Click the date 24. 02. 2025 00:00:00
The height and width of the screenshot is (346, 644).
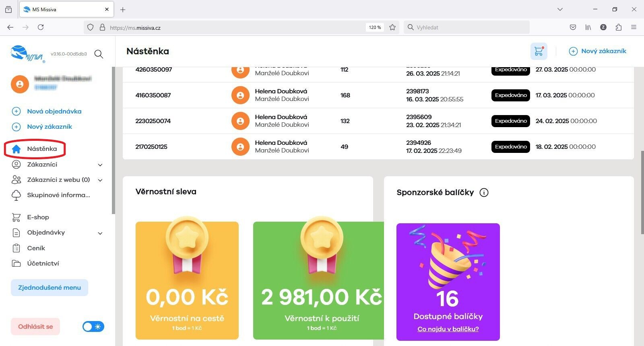566,121
